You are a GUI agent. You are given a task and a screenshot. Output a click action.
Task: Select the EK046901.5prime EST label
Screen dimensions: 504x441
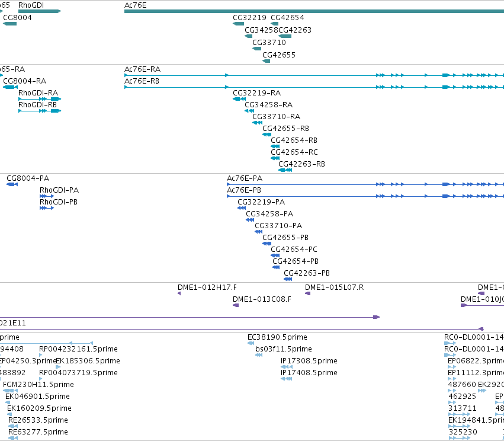click(x=37, y=397)
